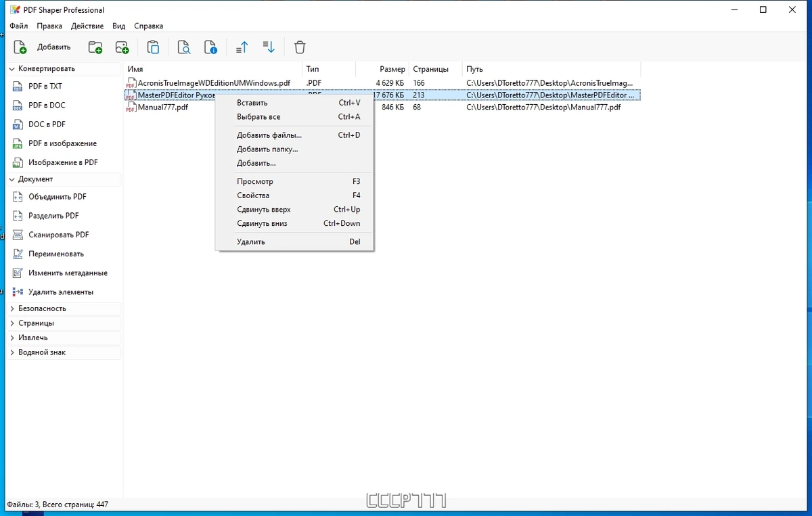
Task: Open file preview via the magnifier icon
Action: click(x=184, y=47)
